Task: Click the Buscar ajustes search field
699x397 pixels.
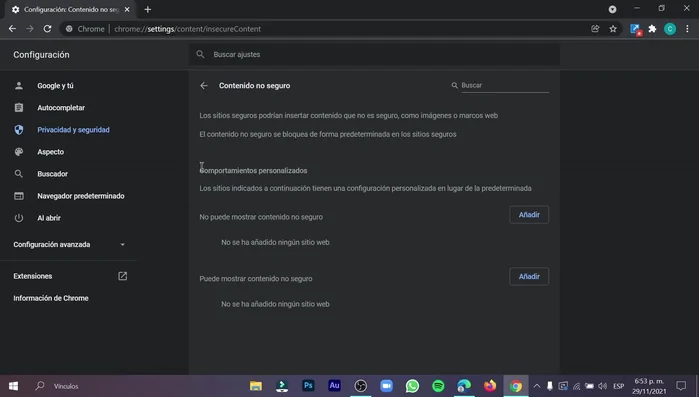Action: (x=374, y=54)
